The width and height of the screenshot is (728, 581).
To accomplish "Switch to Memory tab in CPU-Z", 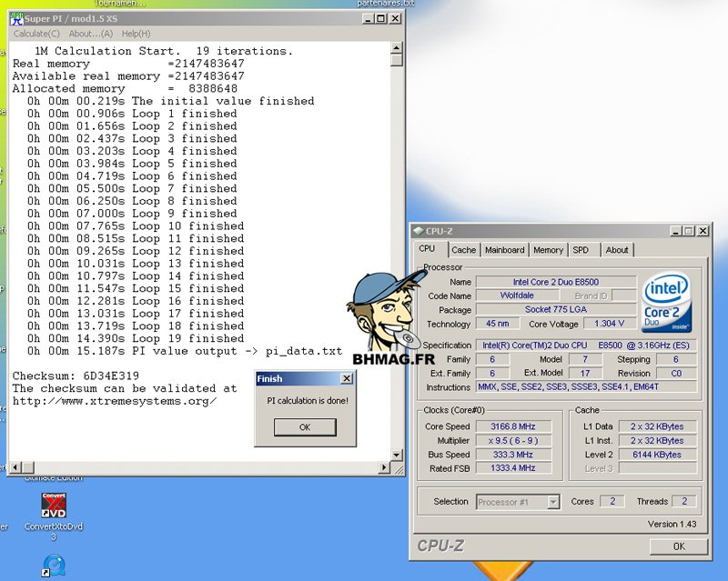I will (x=548, y=250).
